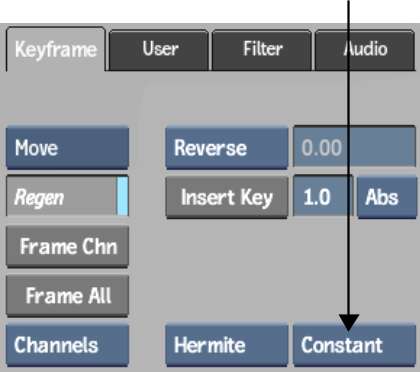Select the Filter tab
420x372 pixels.
click(262, 50)
